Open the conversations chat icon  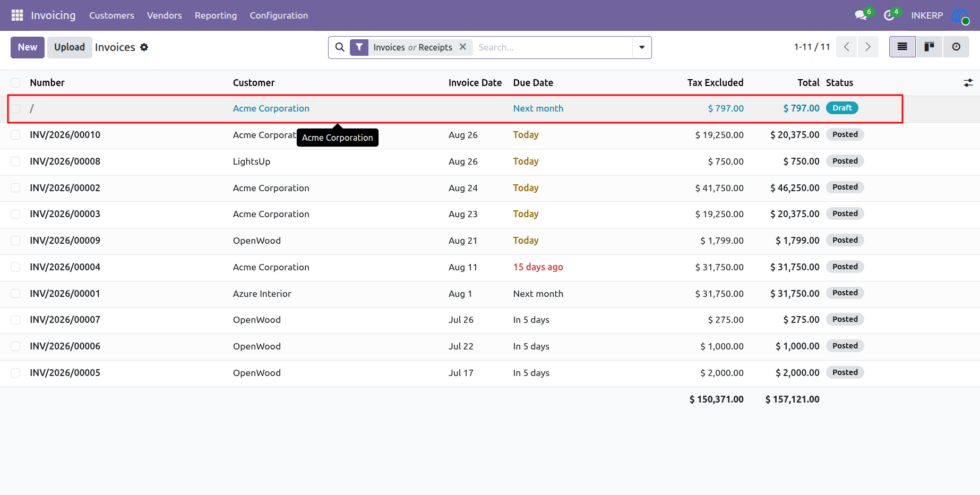tap(861, 15)
